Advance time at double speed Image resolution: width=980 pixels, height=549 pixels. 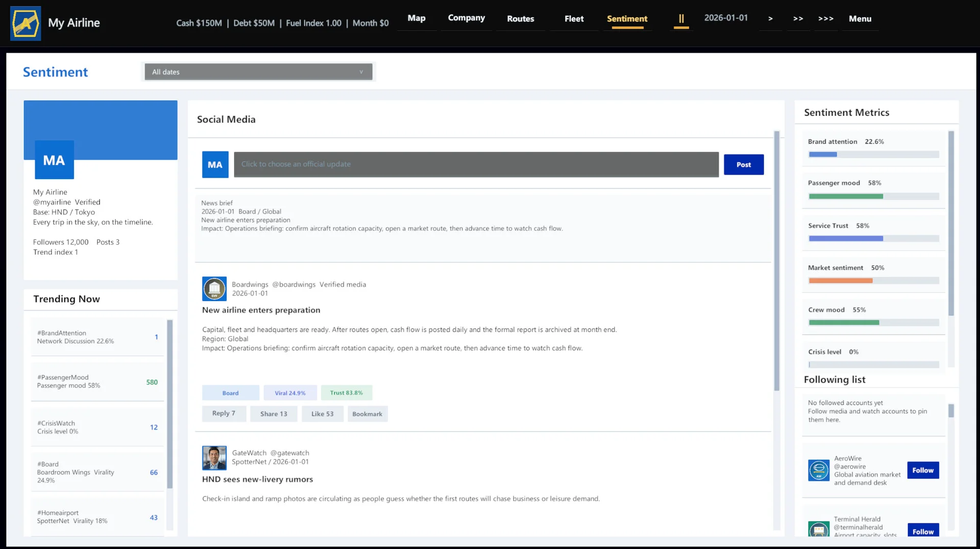[798, 19]
